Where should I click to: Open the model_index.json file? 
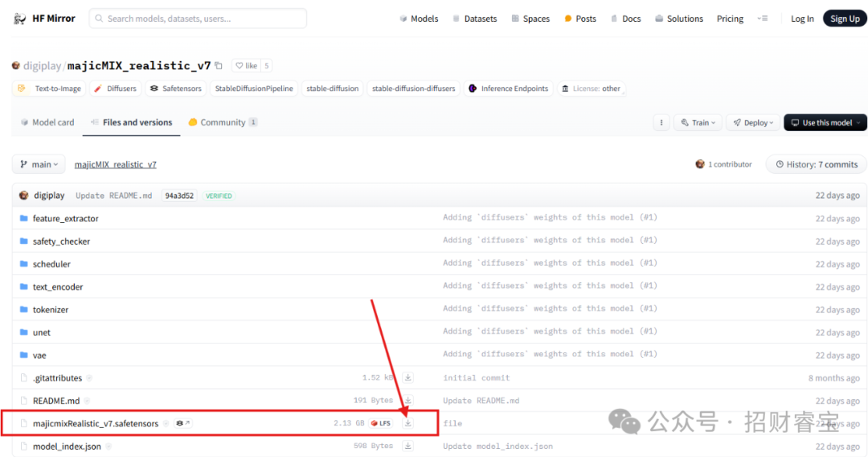coord(67,446)
